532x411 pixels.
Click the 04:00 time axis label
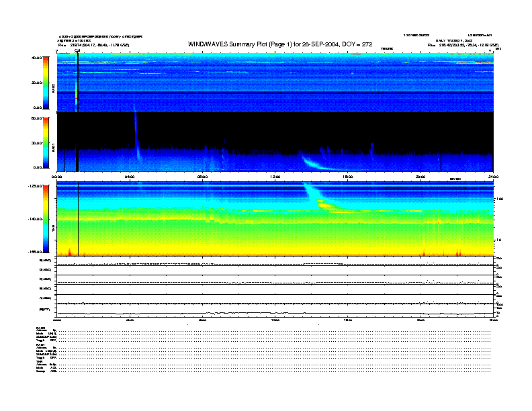(130, 177)
